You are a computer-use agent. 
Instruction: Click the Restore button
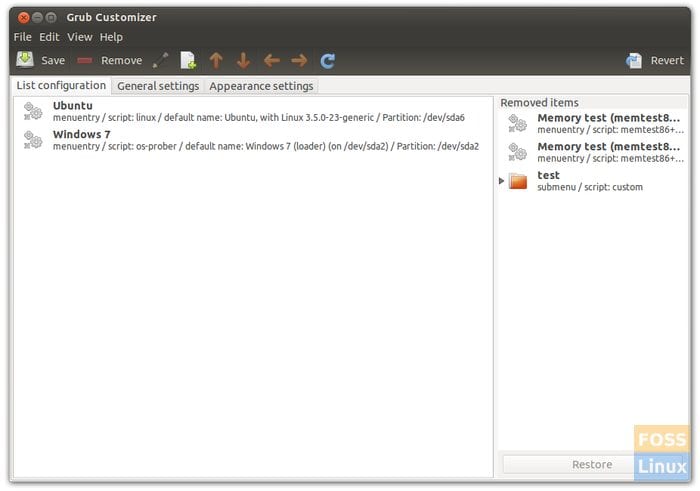(x=592, y=465)
